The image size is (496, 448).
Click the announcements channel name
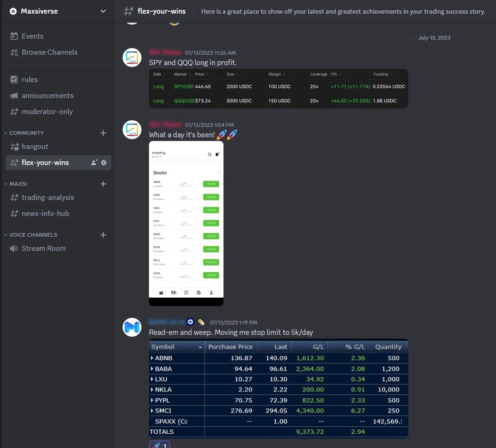tap(48, 96)
